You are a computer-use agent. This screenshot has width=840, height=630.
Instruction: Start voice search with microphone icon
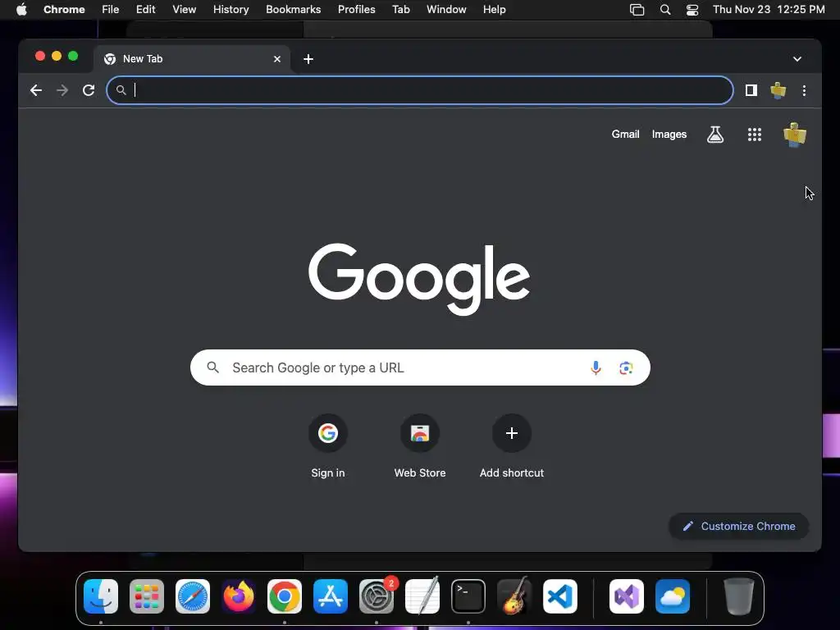pyautogui.click(x=596, y=368)
